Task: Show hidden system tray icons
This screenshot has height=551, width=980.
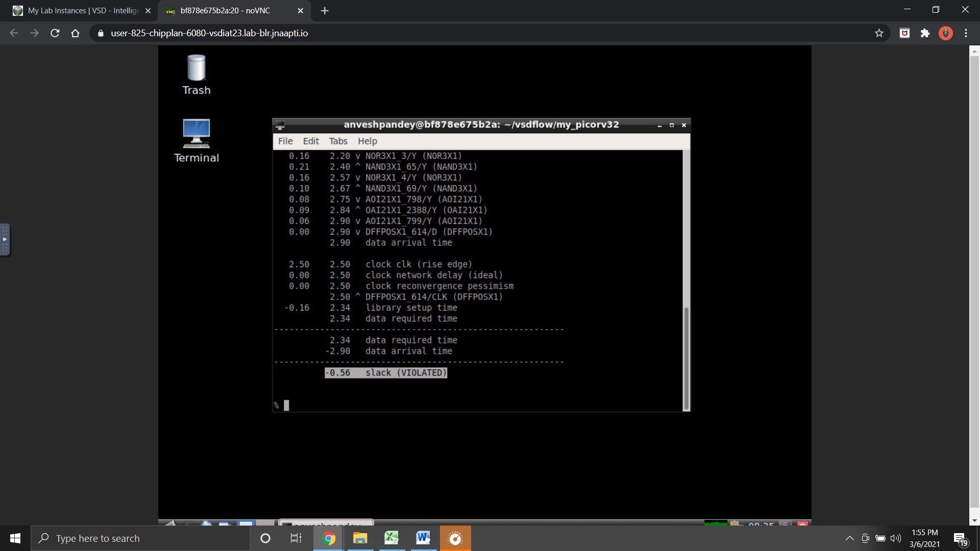Action: coord(849,538)
